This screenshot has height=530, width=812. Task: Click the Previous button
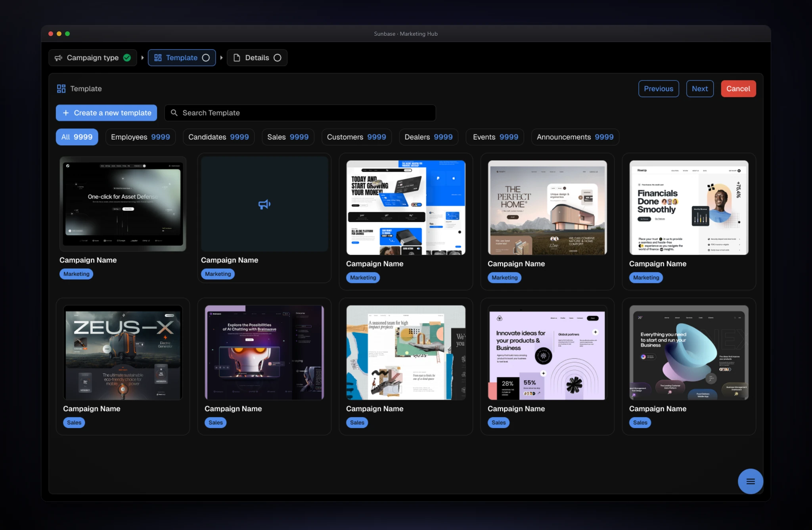click(659, 89)
